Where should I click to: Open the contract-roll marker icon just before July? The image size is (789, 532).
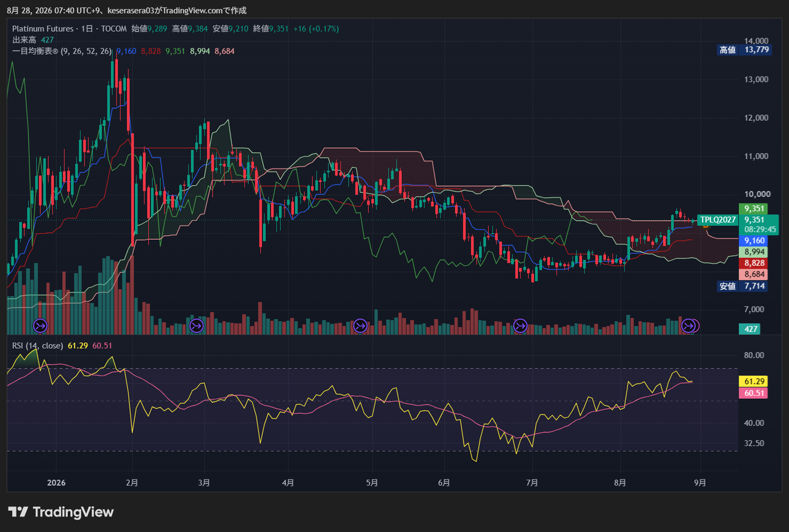[520, 325]
